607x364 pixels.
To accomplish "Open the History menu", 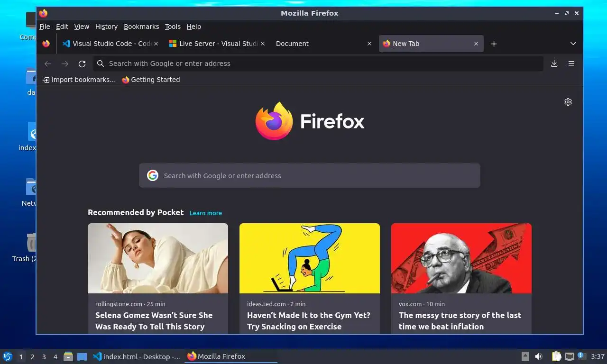I will tap(106, 27).
